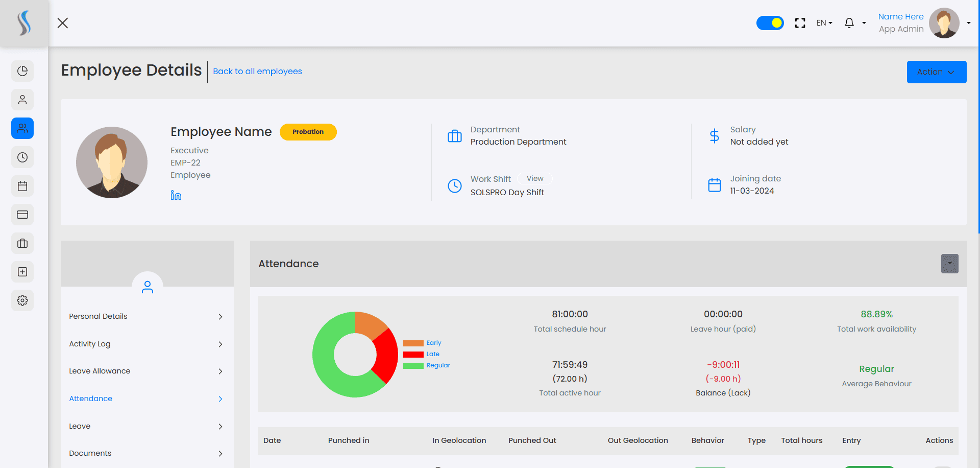Open the single user sidebar icon
Viewport: 980px width, 468px height.
coord(22,100)
